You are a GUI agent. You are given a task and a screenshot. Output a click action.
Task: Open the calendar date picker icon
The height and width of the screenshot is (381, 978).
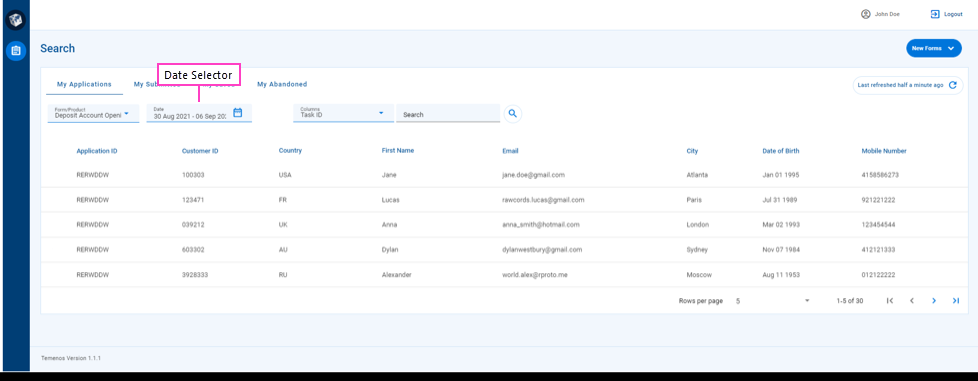[x=238, y=113]
